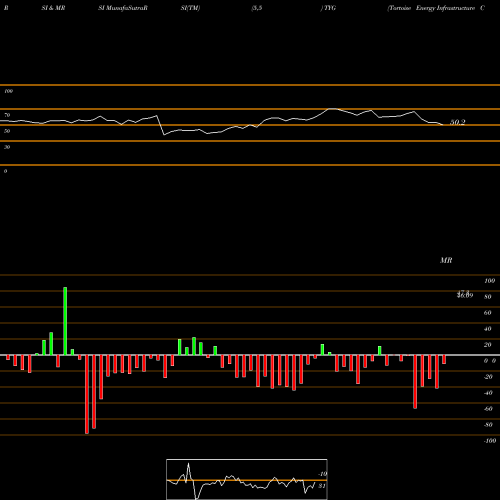Click the MR axis label 80
500x500 pixels.
coord(488,297)
